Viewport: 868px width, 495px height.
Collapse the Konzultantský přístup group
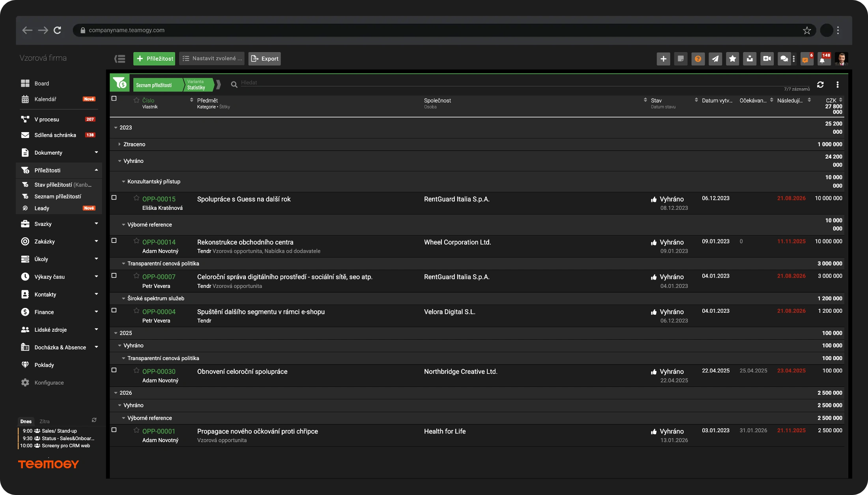point(123,182)
